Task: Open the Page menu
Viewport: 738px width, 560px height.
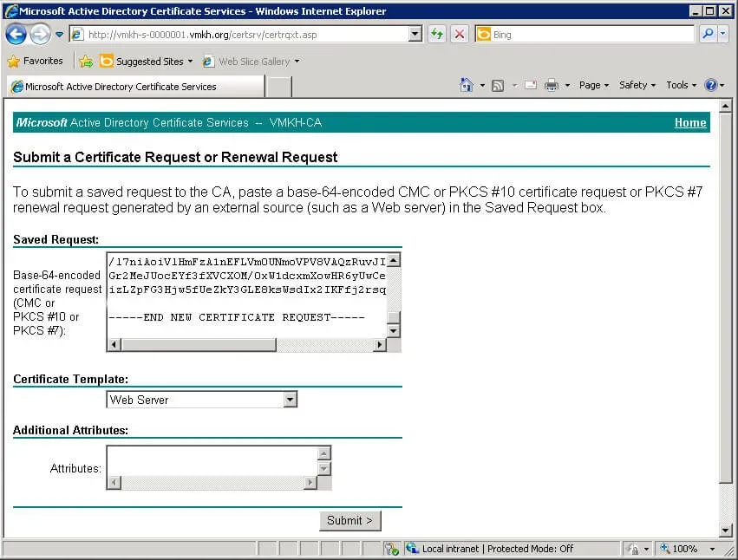Action: point(593,85)
